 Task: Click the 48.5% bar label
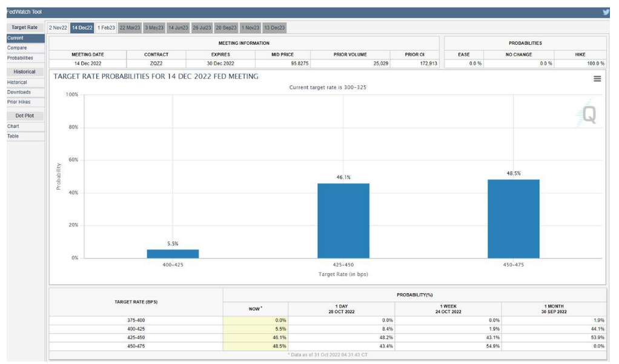tap(514, 173)
